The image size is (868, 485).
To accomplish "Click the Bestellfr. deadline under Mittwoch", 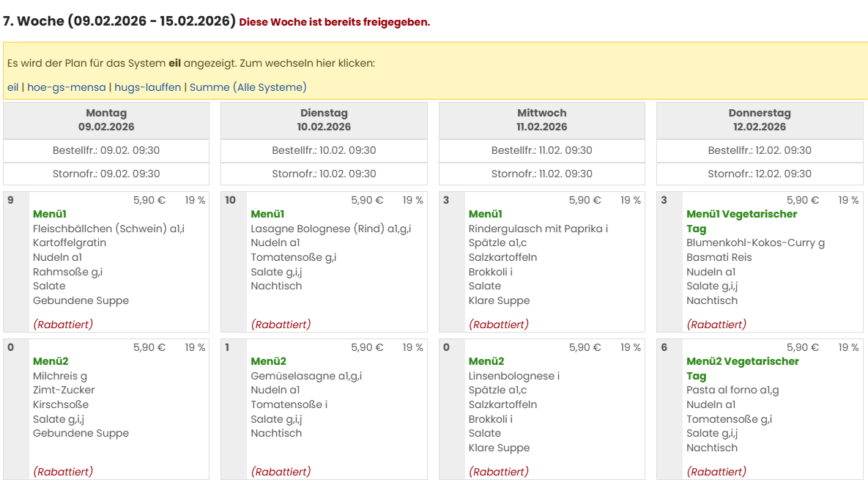I will pos(541,150).
